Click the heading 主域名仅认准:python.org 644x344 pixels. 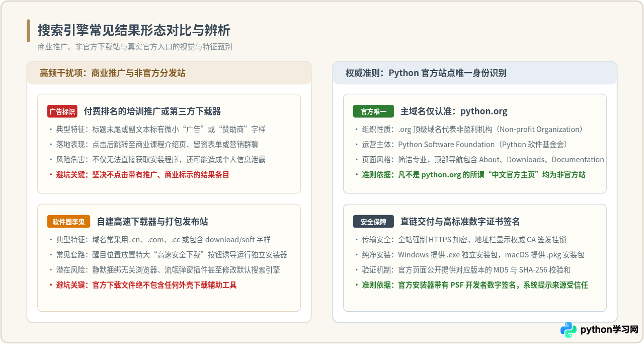pyautogui.click(x=454, y=111)
